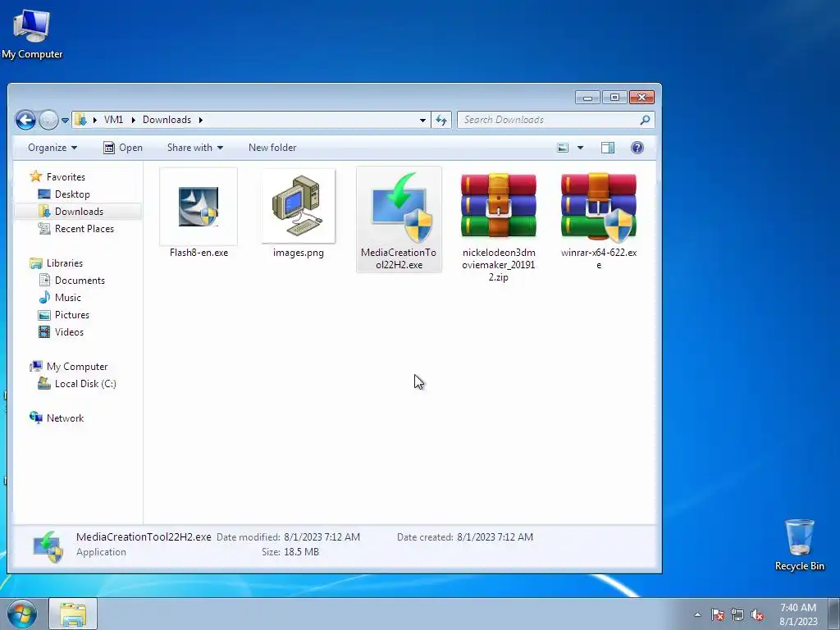Click the Windows Explorer taskbar button
This screenshot has width=840, height=630.
click(x=73, y=614)
